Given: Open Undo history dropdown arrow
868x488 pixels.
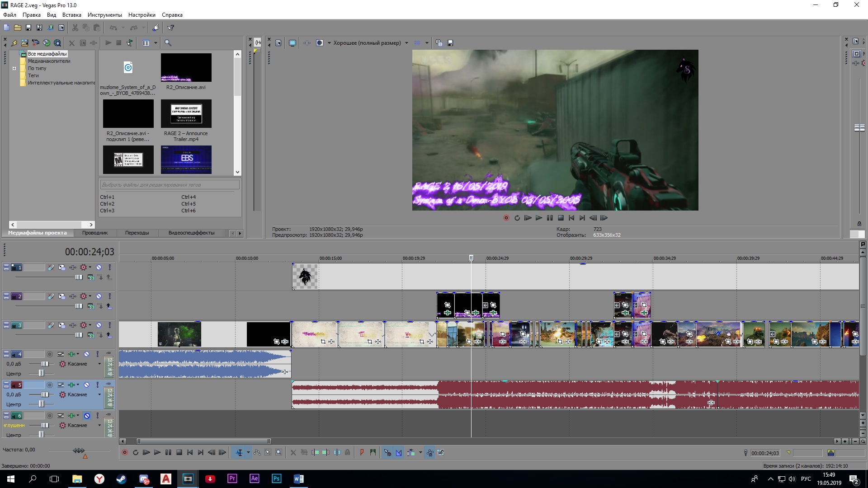Looking at the screenshot, I should tap(123, 28).
